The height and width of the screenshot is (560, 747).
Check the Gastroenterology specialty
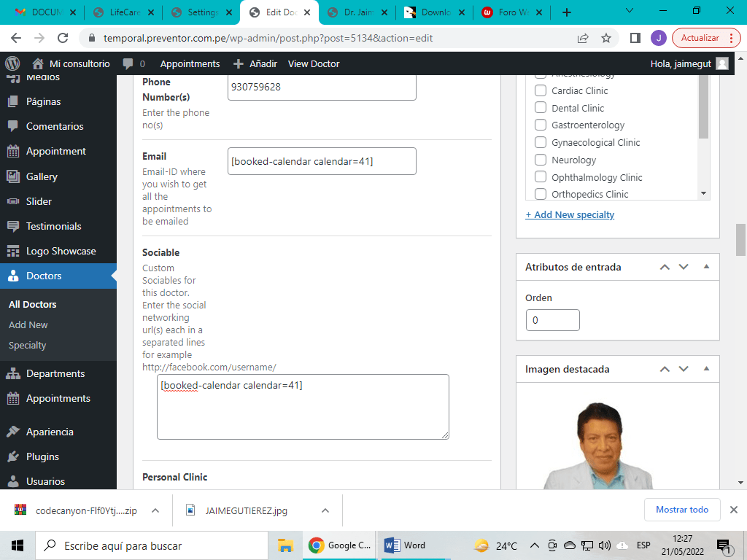pyautogui.click(x=541, y=125)
